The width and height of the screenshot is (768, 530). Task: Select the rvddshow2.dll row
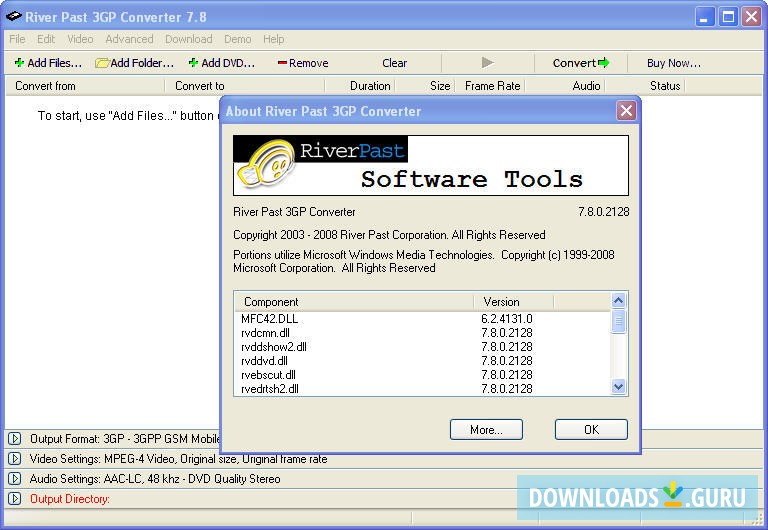pyautogui.click(x=423, y=347)
